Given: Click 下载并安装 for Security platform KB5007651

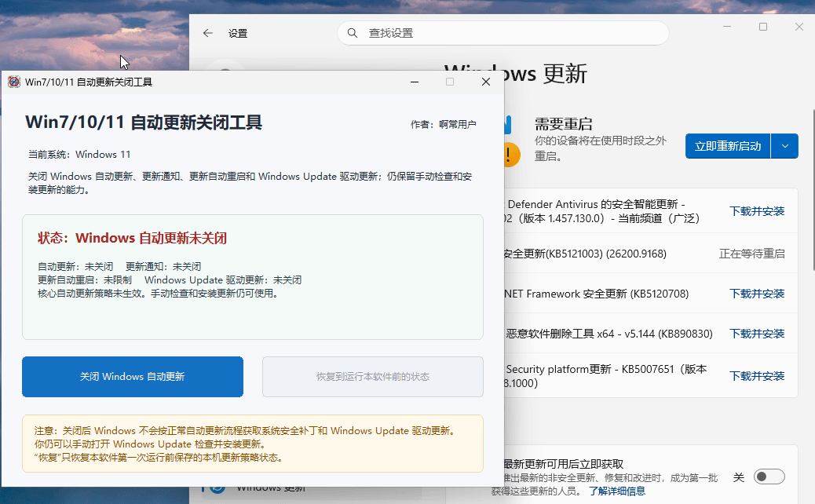Looking at the screenshot, I should [757, 376].
